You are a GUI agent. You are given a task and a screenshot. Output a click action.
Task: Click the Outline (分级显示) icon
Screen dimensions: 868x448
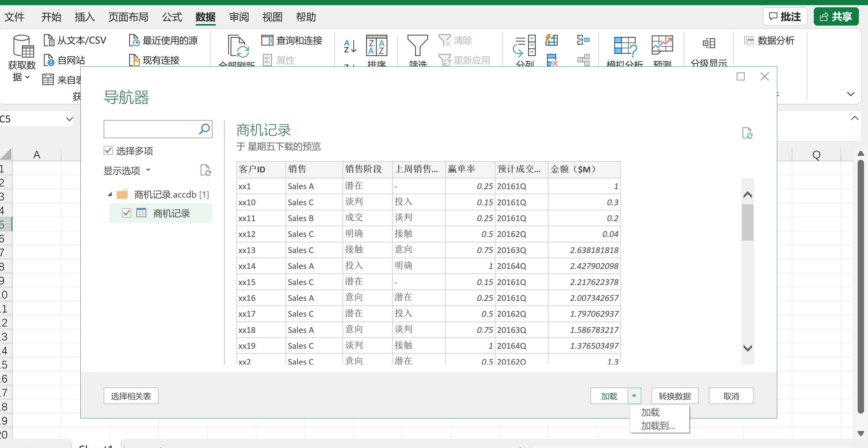click(709, 43)
